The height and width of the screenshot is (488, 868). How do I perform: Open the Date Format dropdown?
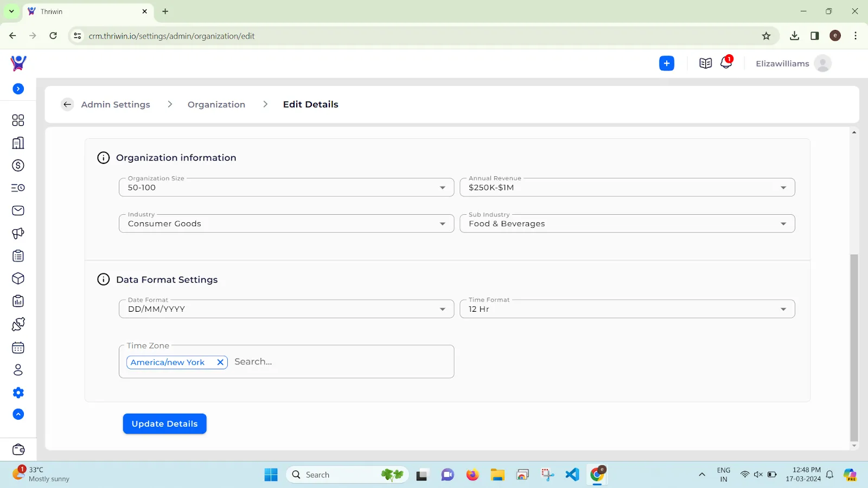pyautogui.click(x=286, y=309)
